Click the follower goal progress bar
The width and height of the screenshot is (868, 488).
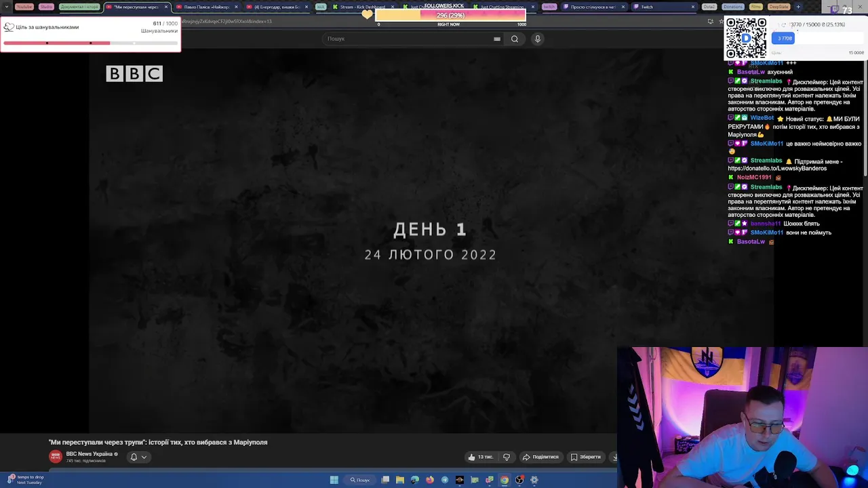pyautogui.click(x=90, y=43)
